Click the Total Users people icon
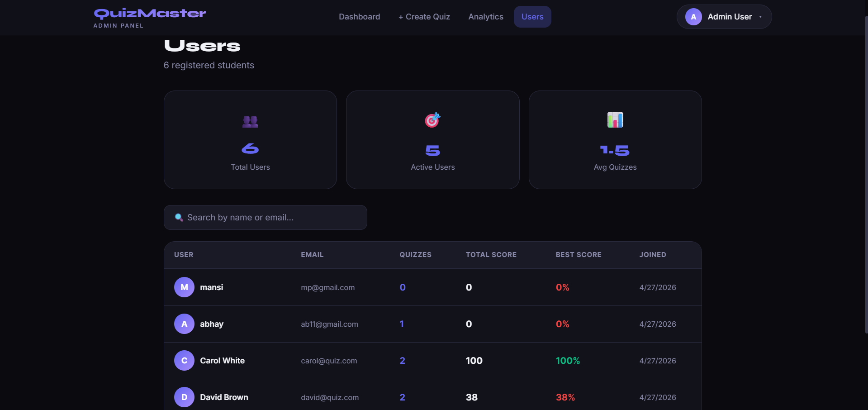The width and height of the screenshot is (868, 410). click(250, 121)
